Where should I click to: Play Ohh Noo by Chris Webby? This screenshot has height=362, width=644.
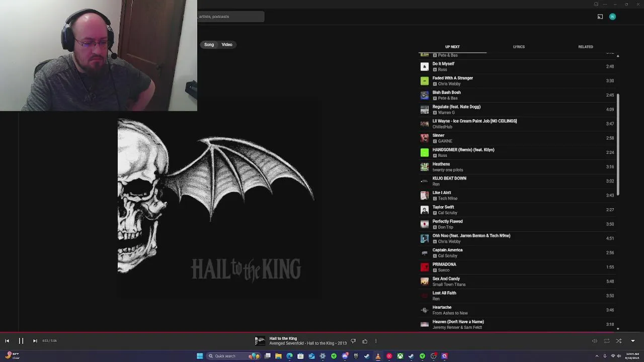tap(517, 238)
